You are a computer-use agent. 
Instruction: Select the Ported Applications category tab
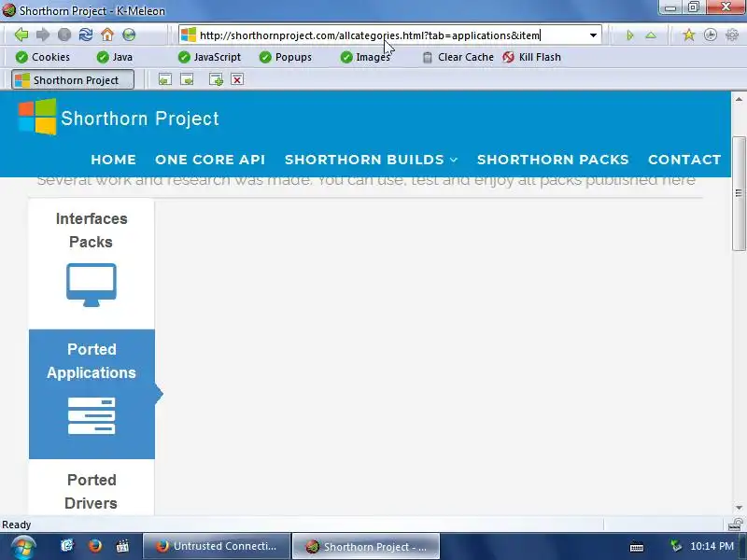click(x=92, y=394)
